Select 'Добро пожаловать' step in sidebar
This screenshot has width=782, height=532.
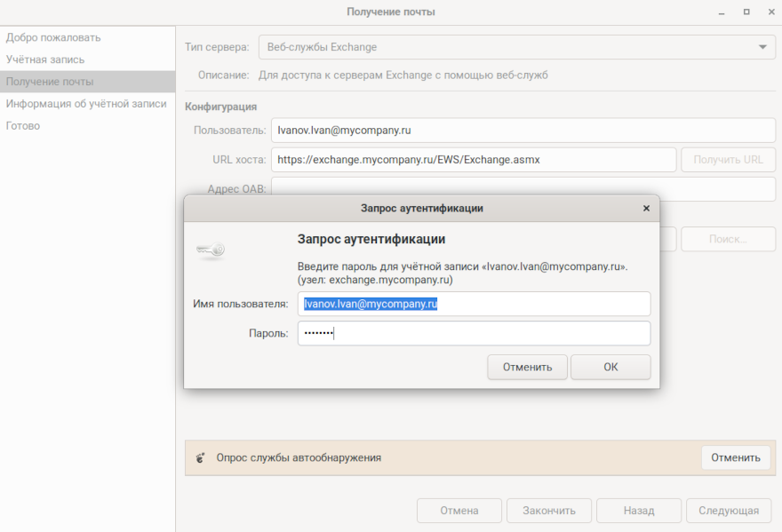pyautogui.click(x=53, y=37)
